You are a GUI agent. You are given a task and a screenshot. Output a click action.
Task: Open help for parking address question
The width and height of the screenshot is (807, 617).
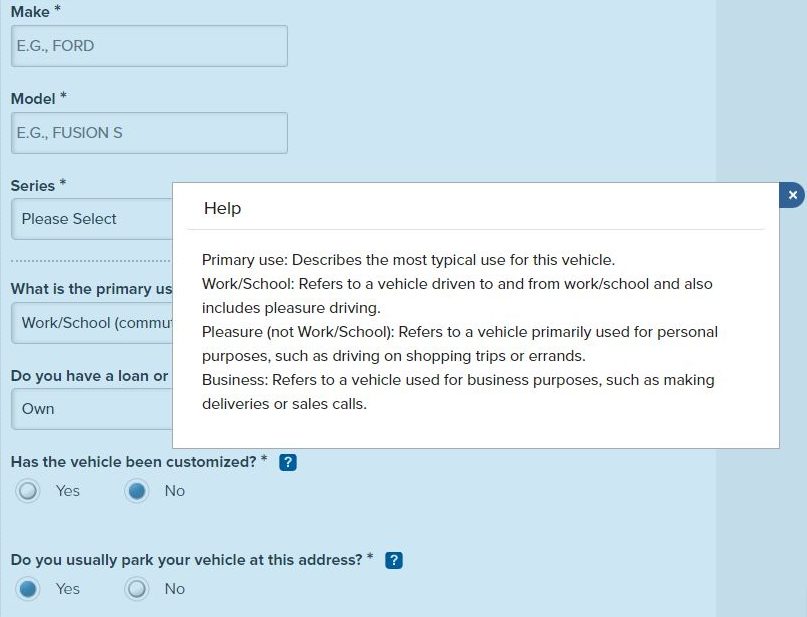[394, 560]
